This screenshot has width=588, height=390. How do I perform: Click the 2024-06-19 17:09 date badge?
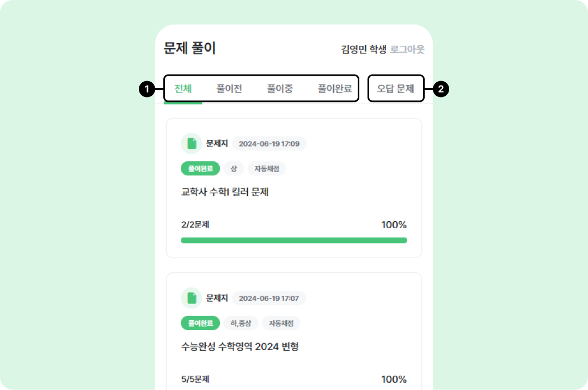click(269, 144)
